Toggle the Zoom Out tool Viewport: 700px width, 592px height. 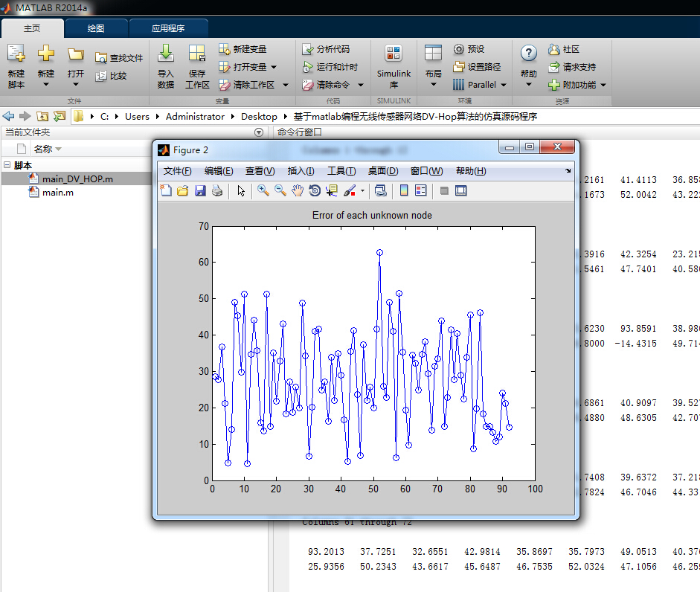point(280,190)
